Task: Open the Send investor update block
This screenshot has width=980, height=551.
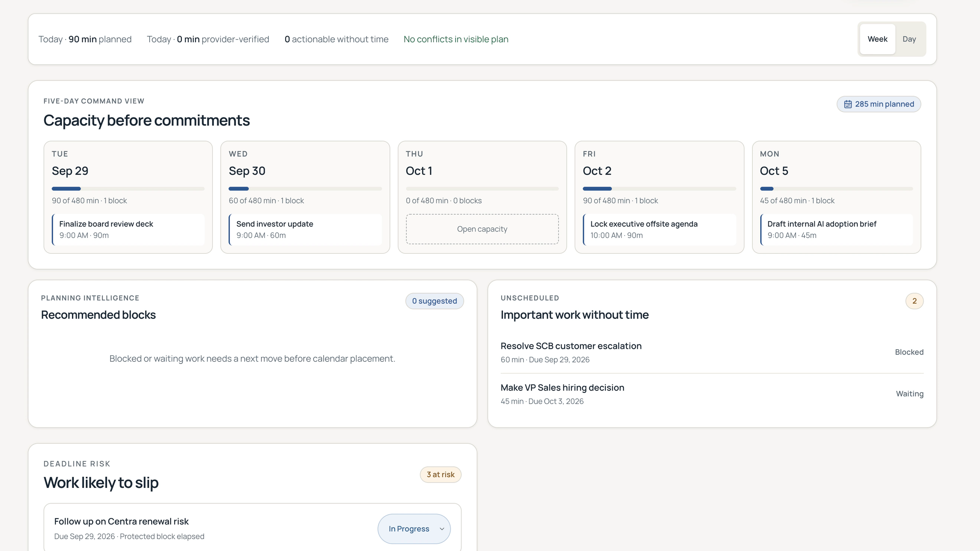Action: (x=305, y=230)
